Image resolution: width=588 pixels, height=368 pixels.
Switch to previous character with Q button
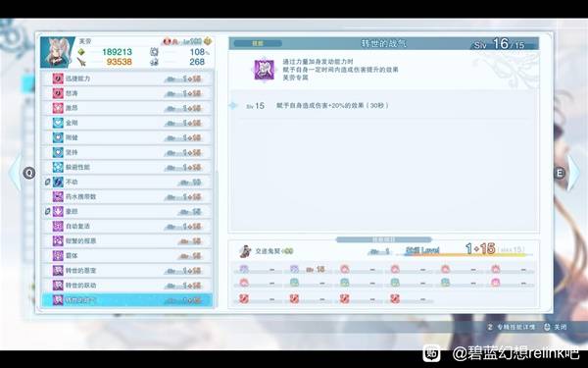click(x=28, y=173)
